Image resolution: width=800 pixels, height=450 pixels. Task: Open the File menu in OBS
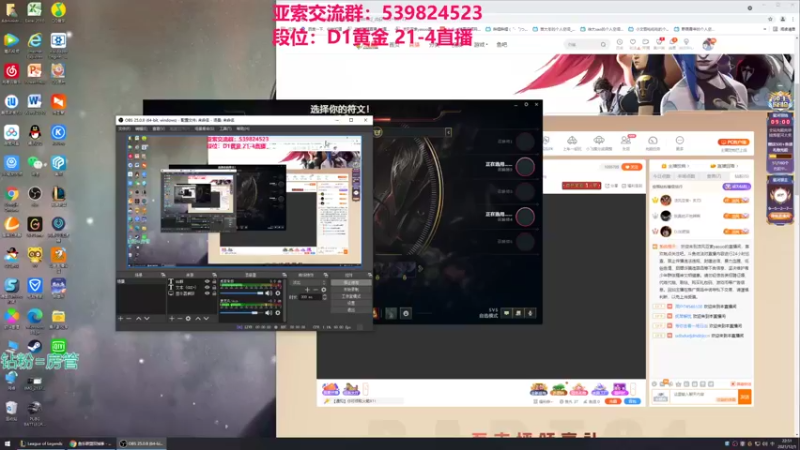(124, 129)
